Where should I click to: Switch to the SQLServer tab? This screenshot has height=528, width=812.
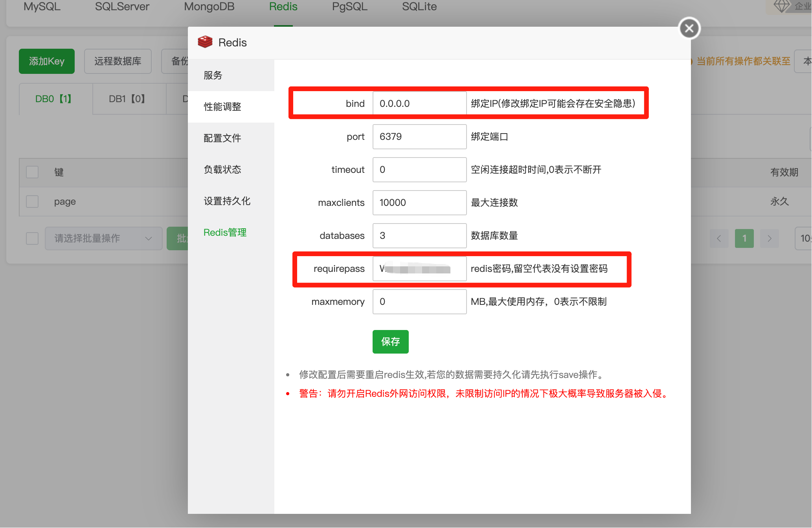point(122,7)
